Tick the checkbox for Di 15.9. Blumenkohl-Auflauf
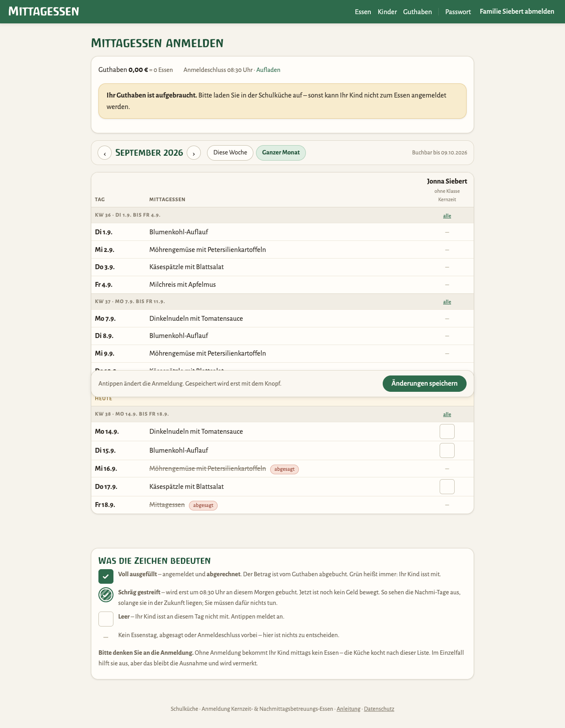 (447, 450)
